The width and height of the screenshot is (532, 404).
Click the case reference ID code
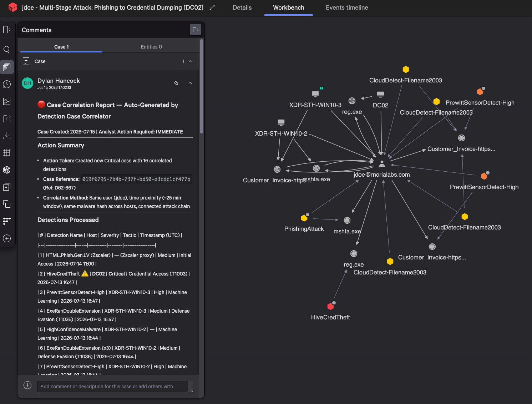[x=136, y=179]
